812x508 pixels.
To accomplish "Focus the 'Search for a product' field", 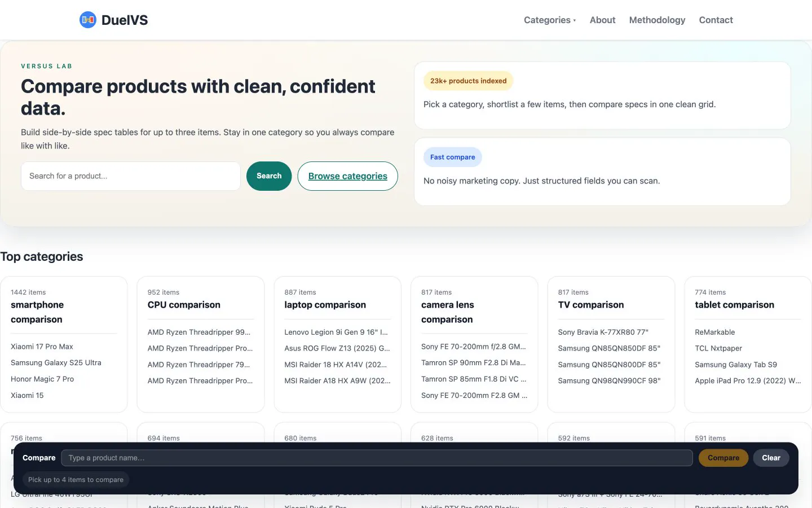I will click(x=131, y=176).
